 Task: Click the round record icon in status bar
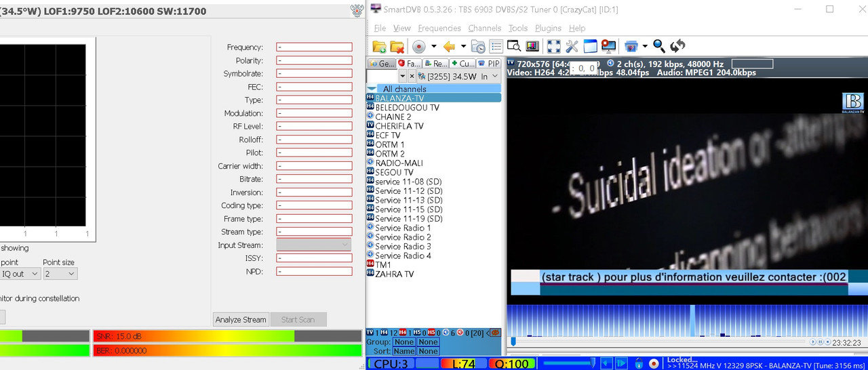(x=654, y=363)
